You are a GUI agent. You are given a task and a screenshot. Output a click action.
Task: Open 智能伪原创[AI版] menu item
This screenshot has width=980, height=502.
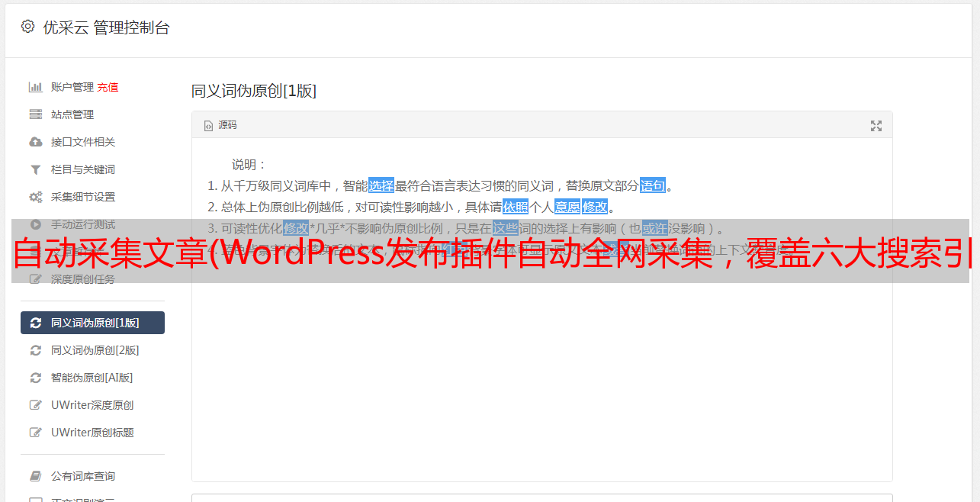click(x=92, y=378)
